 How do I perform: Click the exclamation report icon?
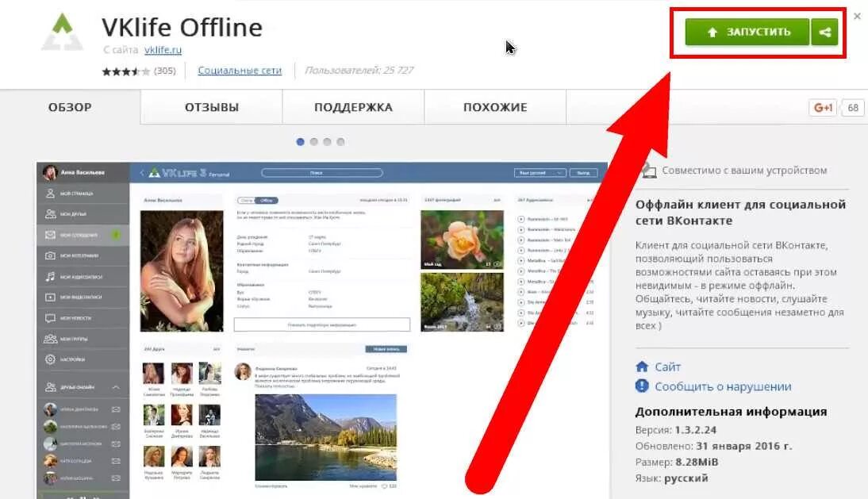tap(642, 386)
